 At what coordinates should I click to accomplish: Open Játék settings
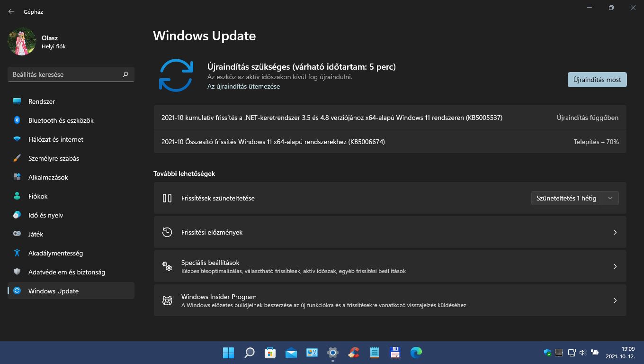[x=71, y=234]
